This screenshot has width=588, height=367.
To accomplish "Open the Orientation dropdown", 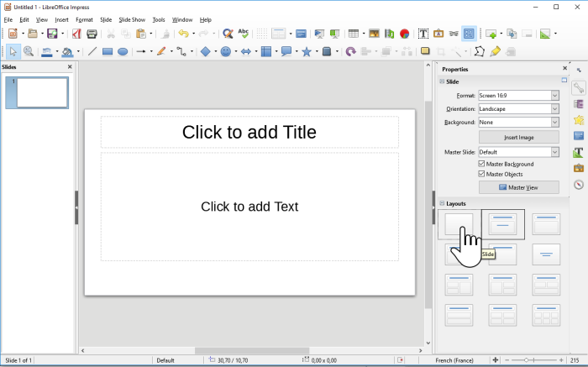I will pos(555,108).
